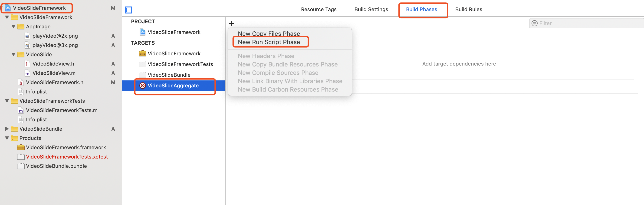The image size is (644, 205).
Task: Click the VideoSlideFramework group folder icon
Action: click(14, 17)
